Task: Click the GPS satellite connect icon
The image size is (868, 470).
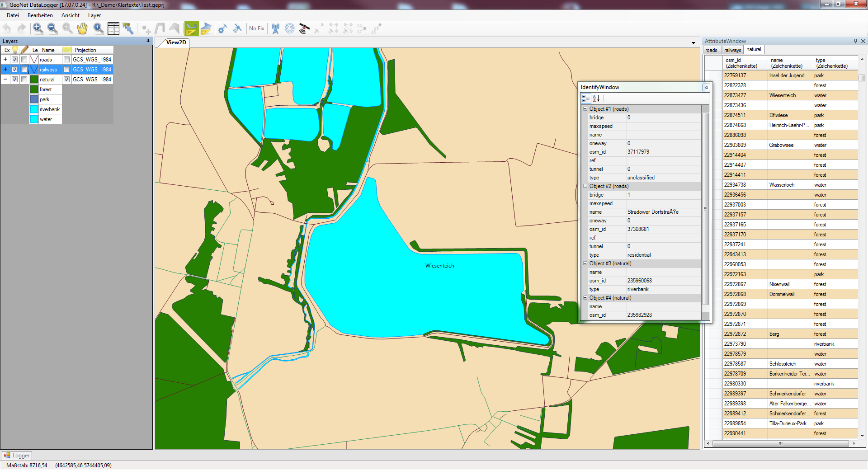Action: [x=237, y=28]
